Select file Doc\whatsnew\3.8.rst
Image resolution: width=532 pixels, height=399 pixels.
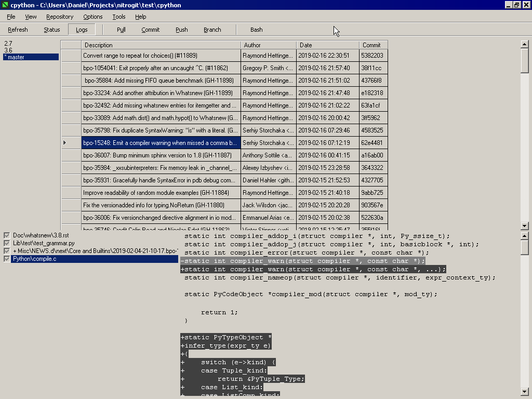click(41, 235)
